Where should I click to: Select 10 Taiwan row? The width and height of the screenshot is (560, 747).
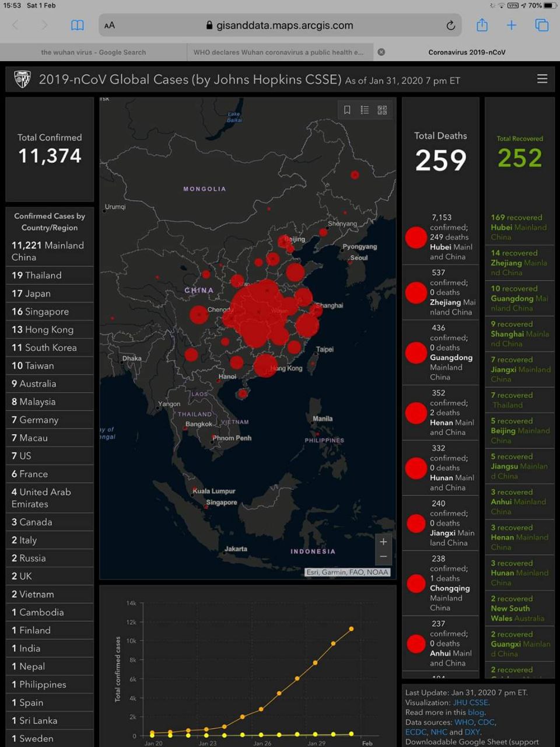coord(50,365)
